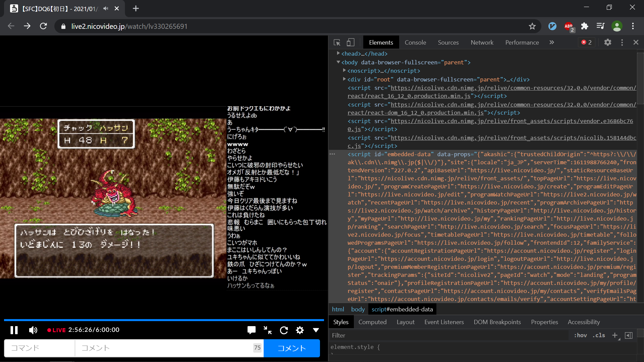Reload the player stream icon
The width and height of the screenshot is (644, 362).
(x=284, y=330)
